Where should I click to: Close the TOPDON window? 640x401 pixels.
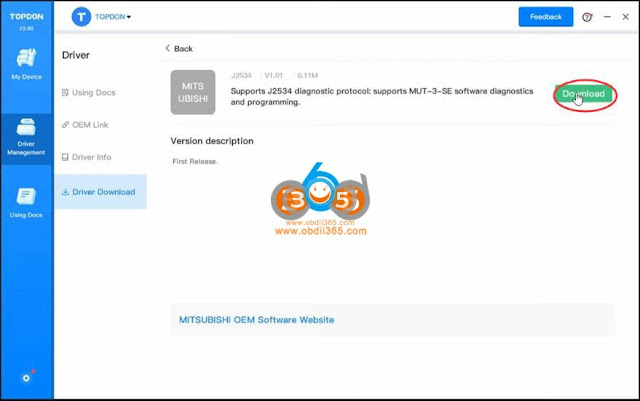click(625, 17)
